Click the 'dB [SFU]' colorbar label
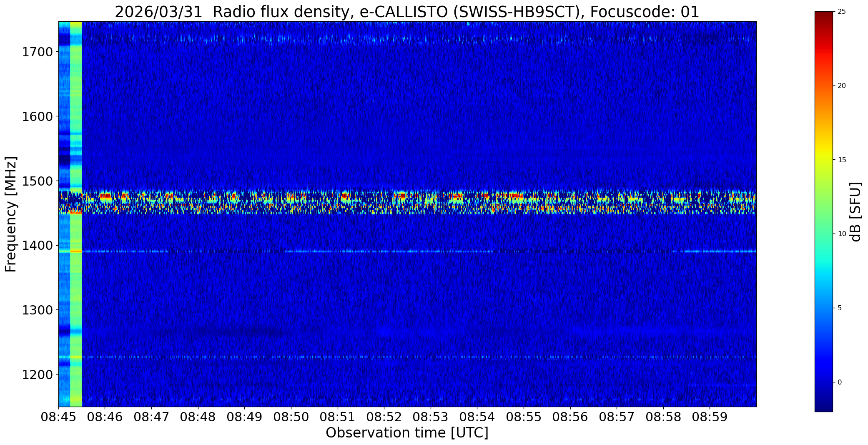868x445 pixels. tap(855, 212)
